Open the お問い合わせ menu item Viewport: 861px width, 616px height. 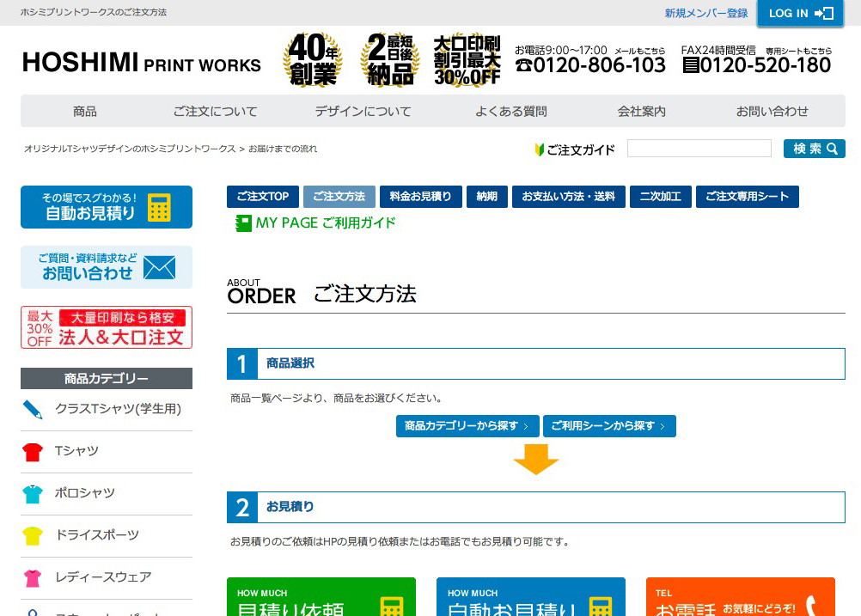pos(772,112)
